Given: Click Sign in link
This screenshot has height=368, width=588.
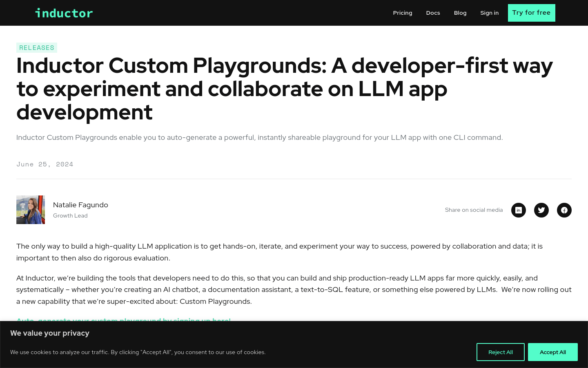Looking at the screenshot, I should click(x=489, y=13).
